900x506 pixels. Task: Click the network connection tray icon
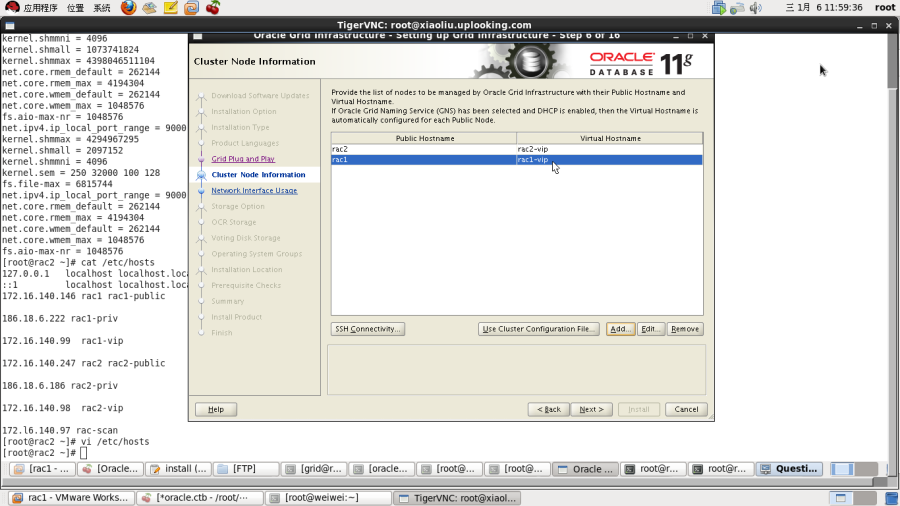737,7
